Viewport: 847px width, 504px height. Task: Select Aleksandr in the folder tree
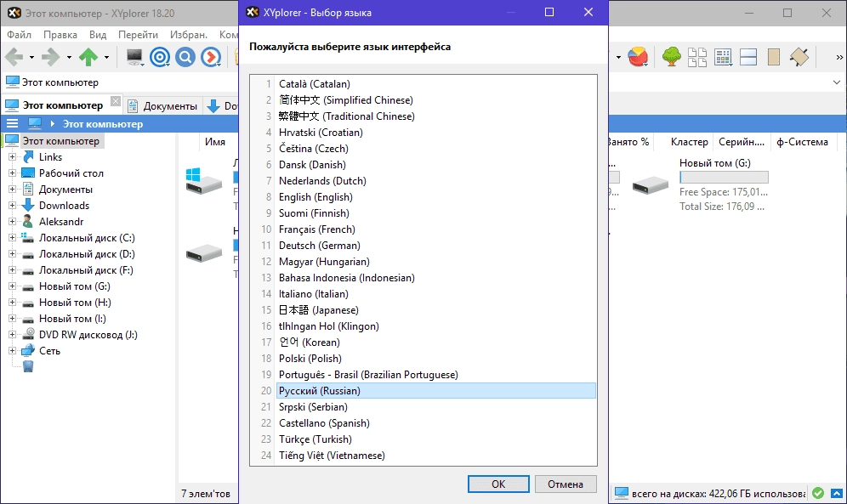coord(61,222)
